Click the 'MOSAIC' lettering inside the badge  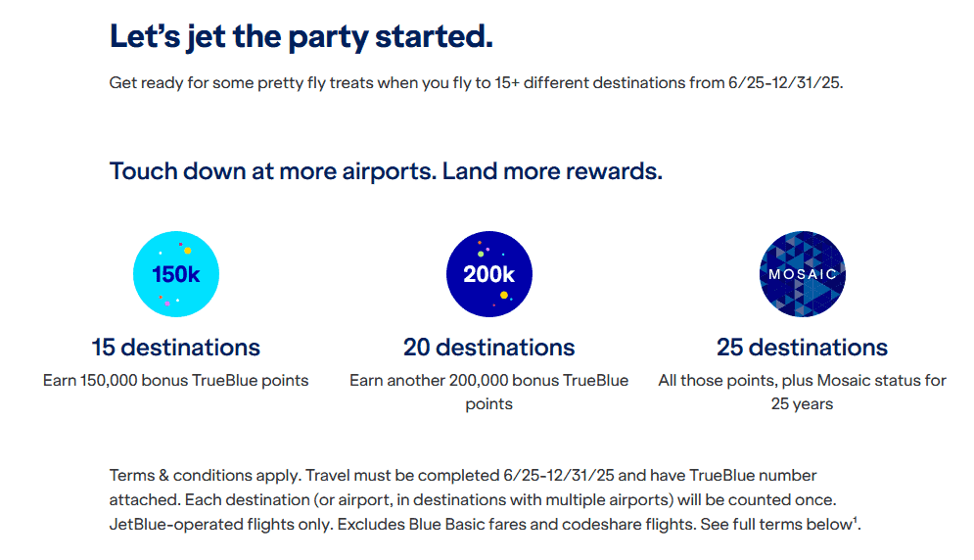(802, 274)
